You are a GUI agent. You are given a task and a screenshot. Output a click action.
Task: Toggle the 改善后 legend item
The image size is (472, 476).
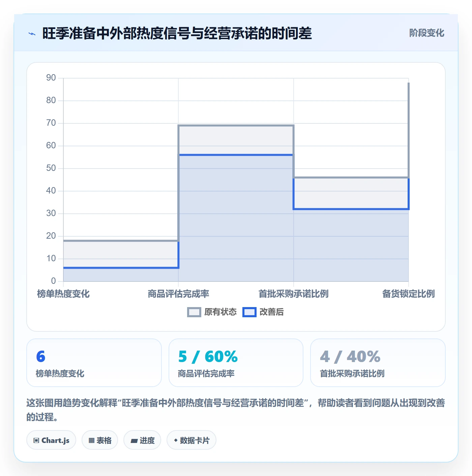tap(263, 312)
